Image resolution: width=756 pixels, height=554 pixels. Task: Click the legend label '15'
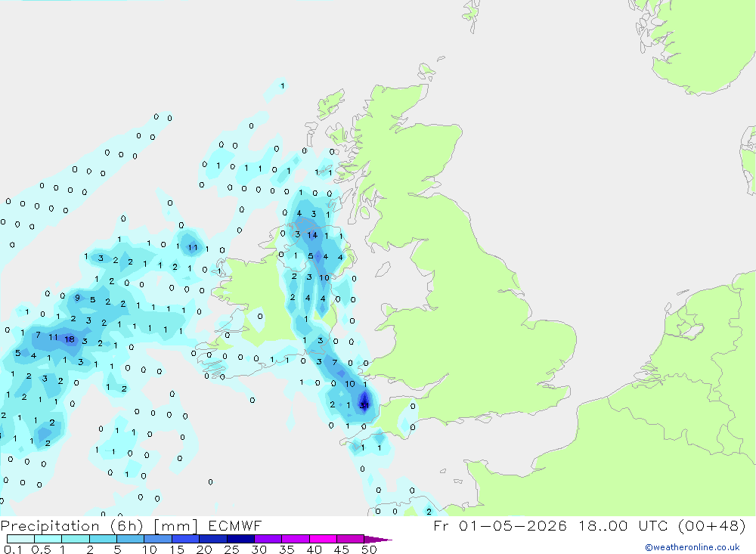point(176,549)
